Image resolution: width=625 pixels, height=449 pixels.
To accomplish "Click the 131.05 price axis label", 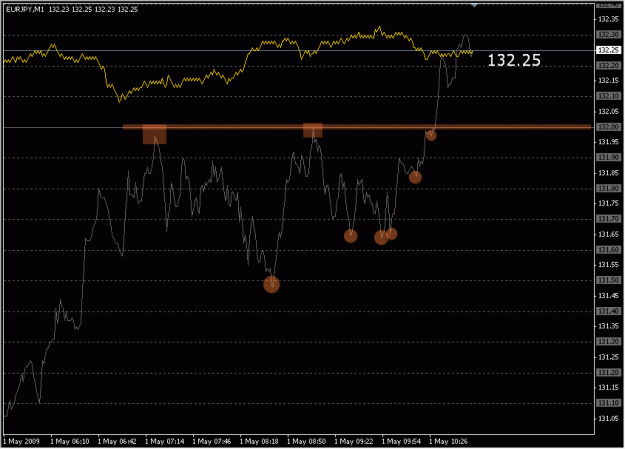I will pyautogui.click(x=609, y=418).
